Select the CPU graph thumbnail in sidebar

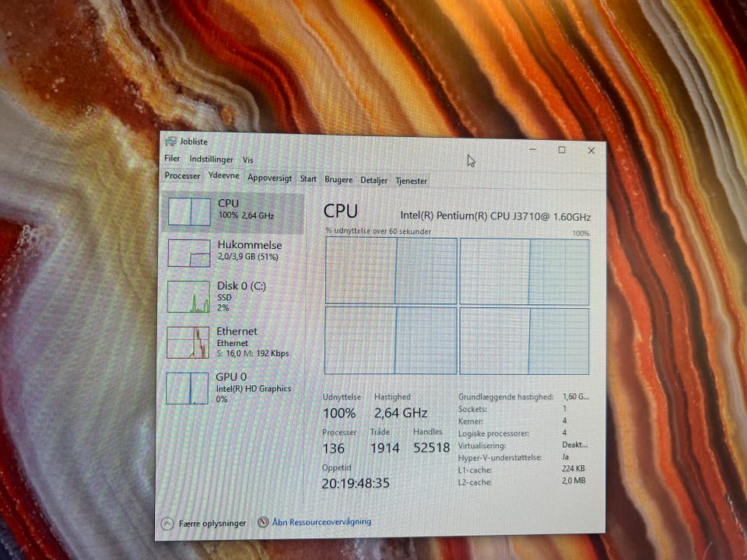[x=189, y=212]
